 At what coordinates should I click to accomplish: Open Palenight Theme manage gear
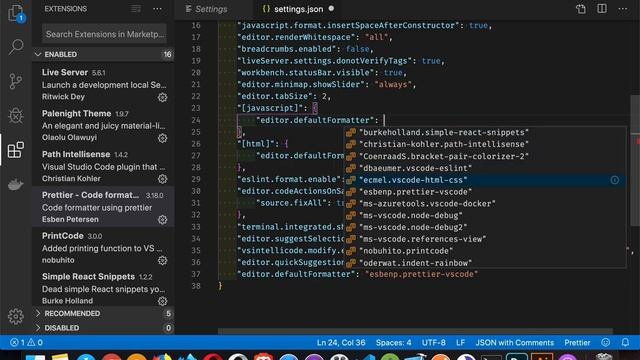[x=162, y=138]
